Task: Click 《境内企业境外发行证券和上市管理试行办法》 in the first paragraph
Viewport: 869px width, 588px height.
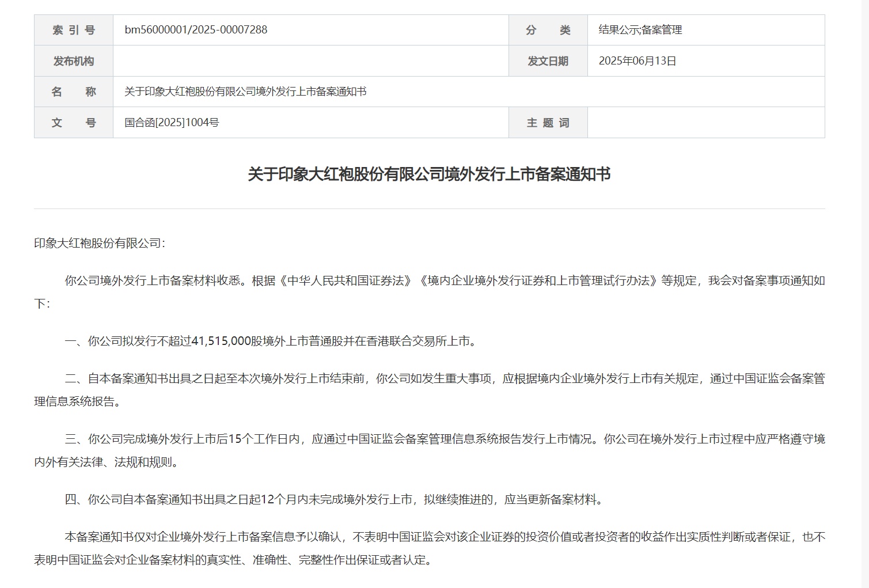Action: pyautogui.click(x=538, y=280)
